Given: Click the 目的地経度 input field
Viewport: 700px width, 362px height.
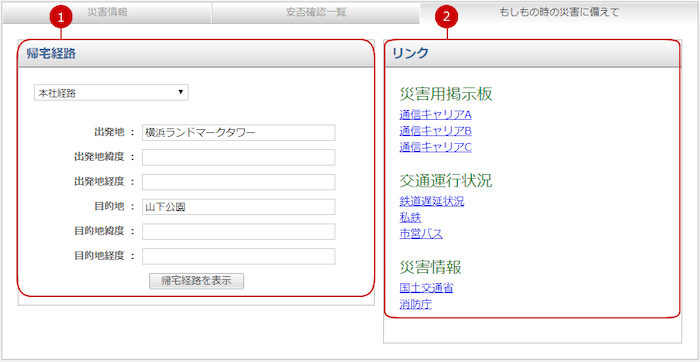Looking at the screenshot, I should click(239, 257).
